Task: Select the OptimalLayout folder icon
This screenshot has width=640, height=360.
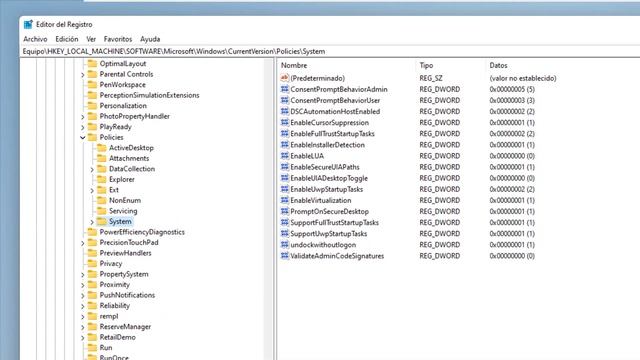Action: tap(93, 64)
